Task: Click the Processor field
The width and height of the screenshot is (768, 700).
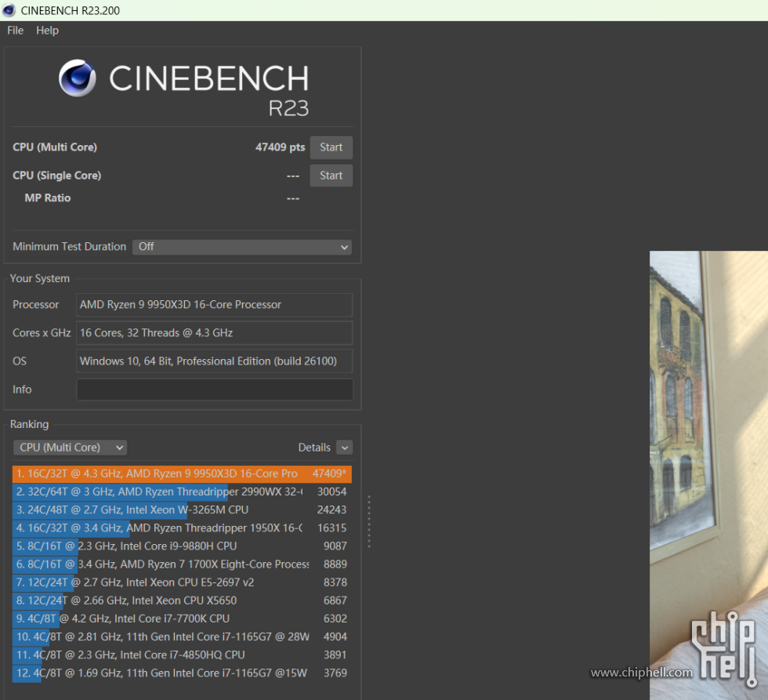Action: (215, 305)
